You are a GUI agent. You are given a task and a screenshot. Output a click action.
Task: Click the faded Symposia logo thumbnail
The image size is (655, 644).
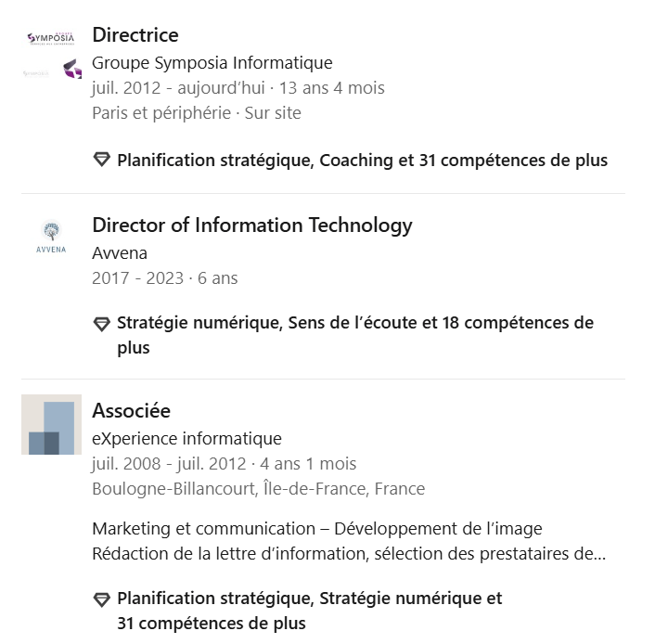tap(36, 73)
